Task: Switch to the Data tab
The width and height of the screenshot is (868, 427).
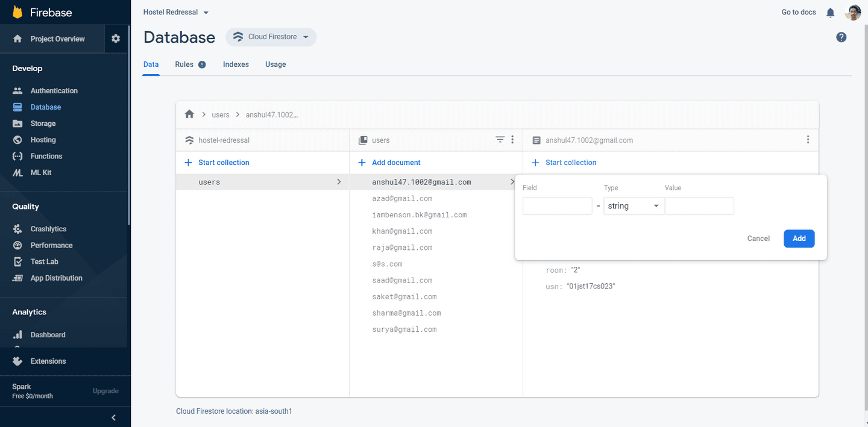Action: (x=151, y=64)
